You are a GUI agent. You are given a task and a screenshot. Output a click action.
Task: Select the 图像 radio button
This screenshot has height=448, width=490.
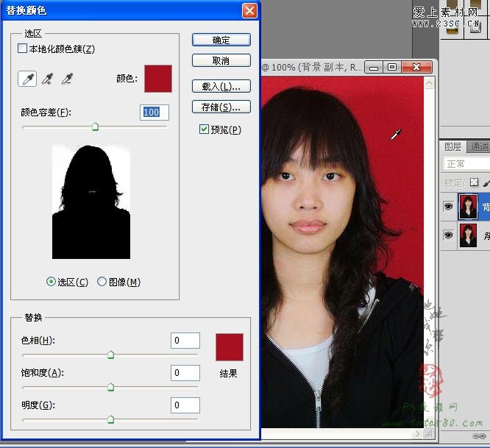(102, 282)
